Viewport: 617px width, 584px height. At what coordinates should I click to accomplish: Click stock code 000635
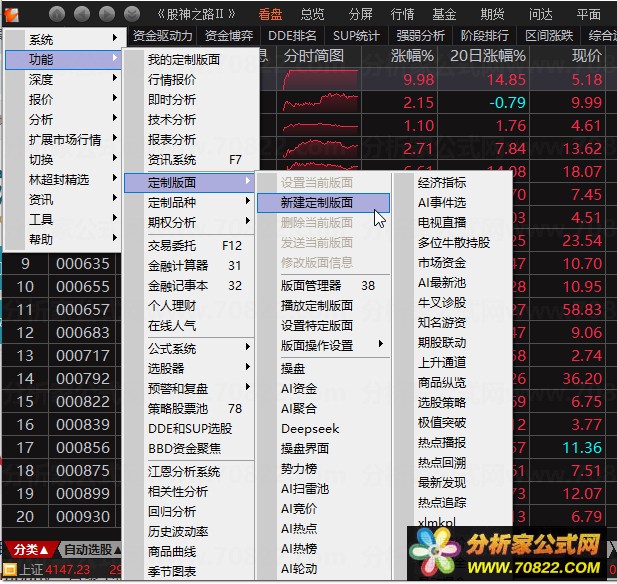point(83,264)
